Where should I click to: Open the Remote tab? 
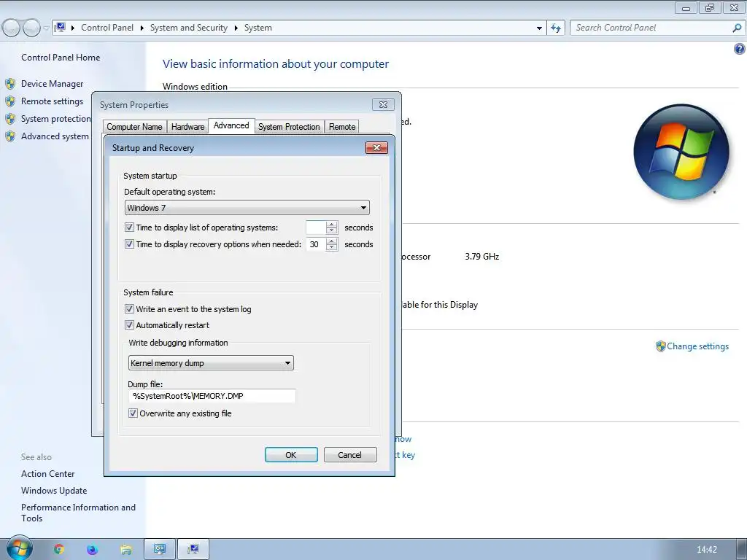click(x=342, y=127)
